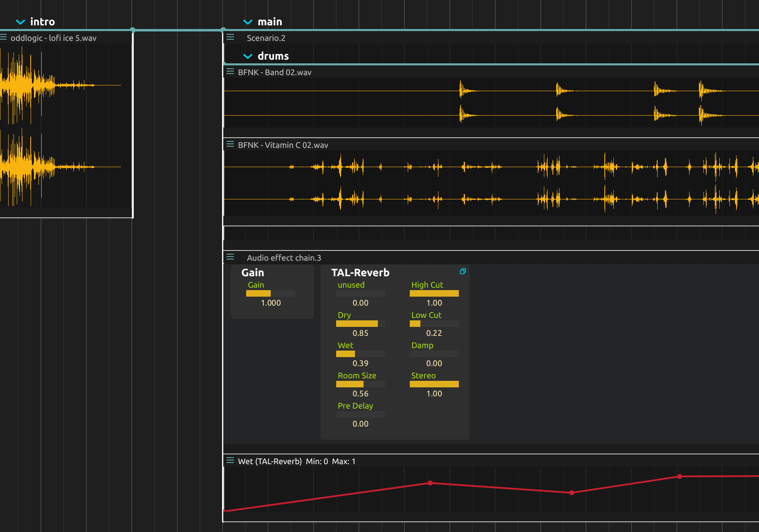The image size is (759, 532).
Task: Click the Audio effect chain.3 label
Action: pyautogui.click(x=284, y=258)
